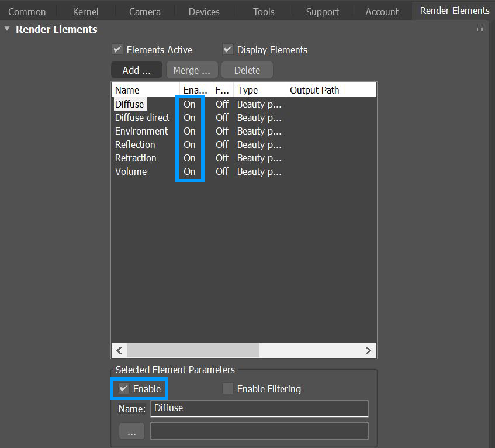The height and width of the screenshot is (448, 495).
Task: Click the Name field containing Diffuse
Action: click(x=259, y=409)
